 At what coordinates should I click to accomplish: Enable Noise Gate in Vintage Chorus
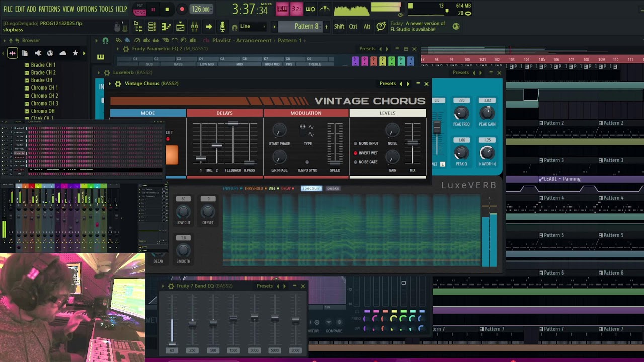pos(356,162)
